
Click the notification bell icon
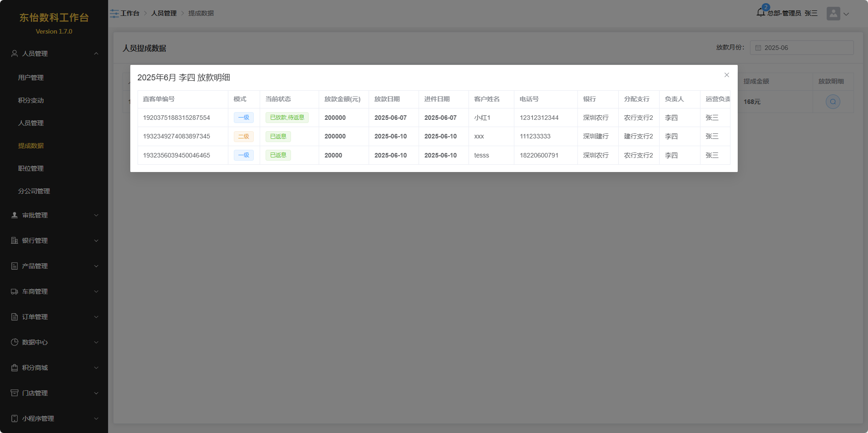pos(760,13)
